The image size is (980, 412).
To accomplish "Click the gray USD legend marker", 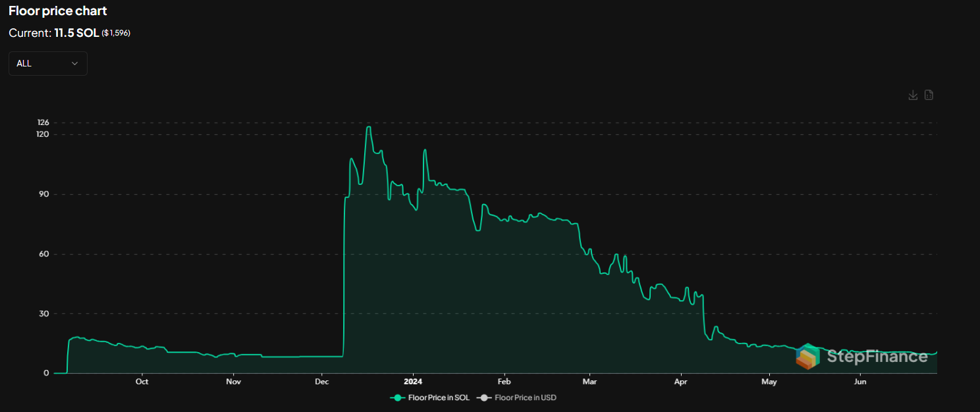I will [x=484, y=398].
